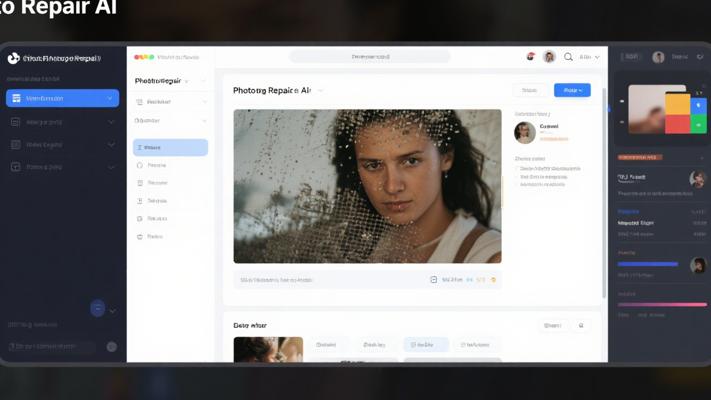This screenshot has height=400, width=711.
Task: Click the round blue button at sidebar bottom
Action: pyautogui.click(x=98, y=309)
